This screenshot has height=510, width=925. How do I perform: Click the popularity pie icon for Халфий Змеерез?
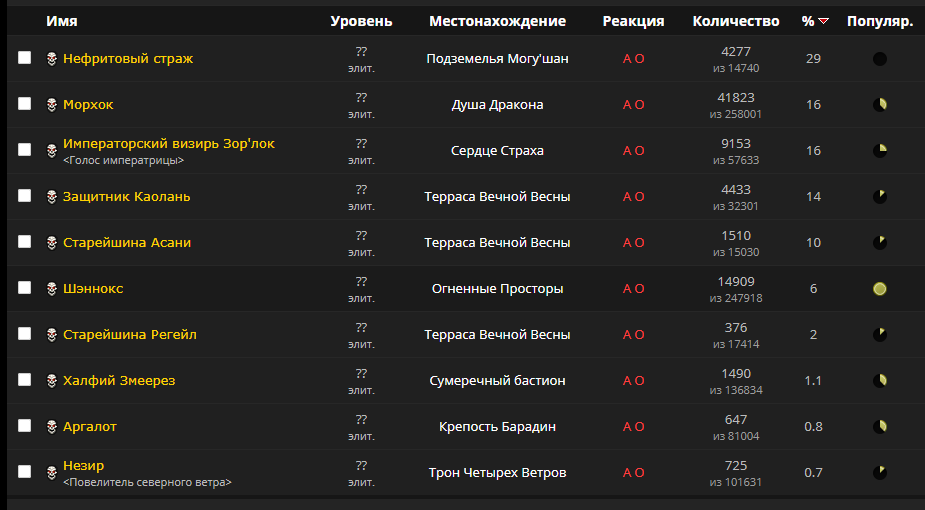coord(880,381)
